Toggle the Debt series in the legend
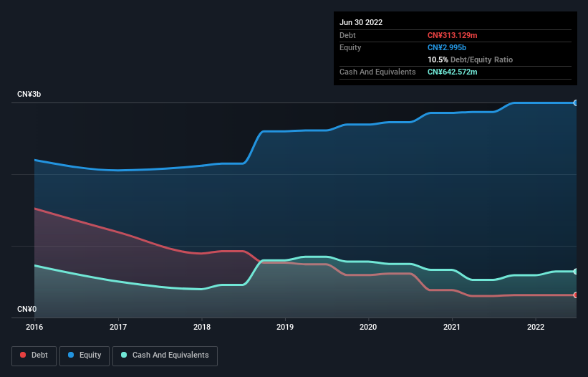The height and width of the screenshot is (377, 588). point(34,355)
